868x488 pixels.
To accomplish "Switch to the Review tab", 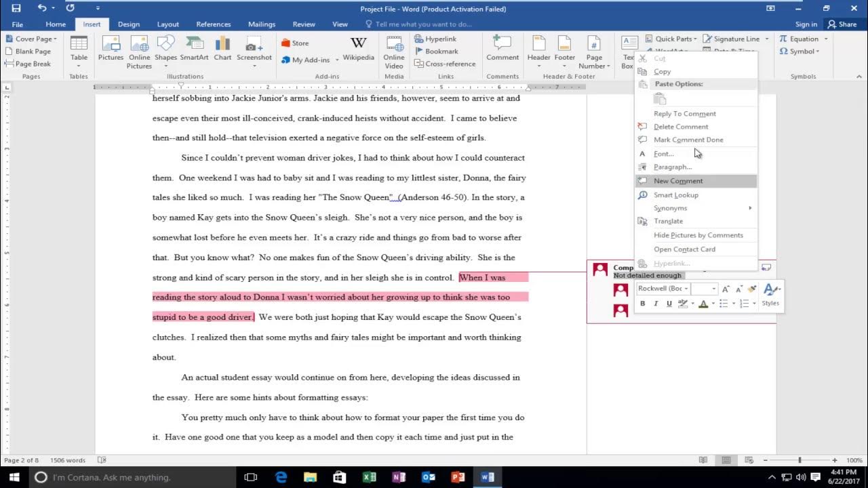I will tap(304, 24).
